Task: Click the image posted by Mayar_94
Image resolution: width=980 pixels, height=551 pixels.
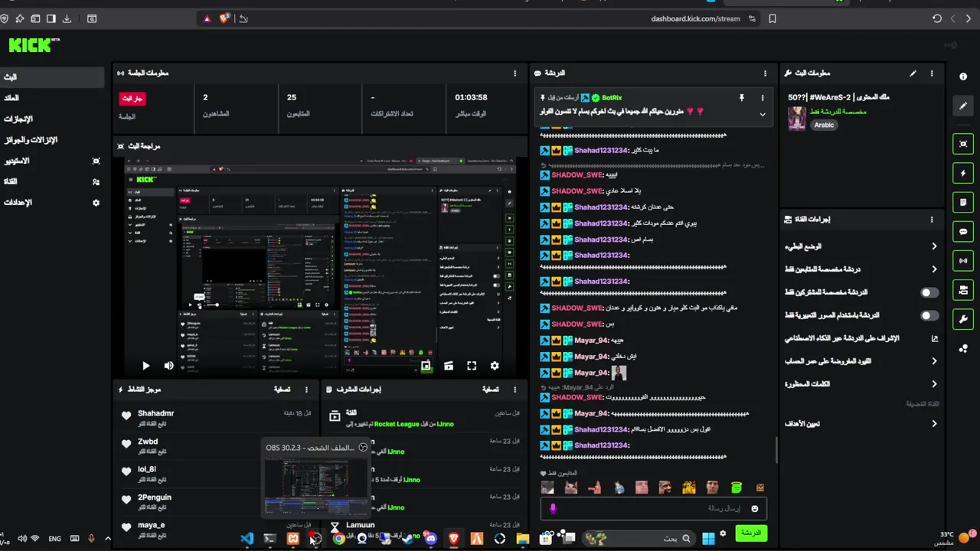Action: point(619,373)
